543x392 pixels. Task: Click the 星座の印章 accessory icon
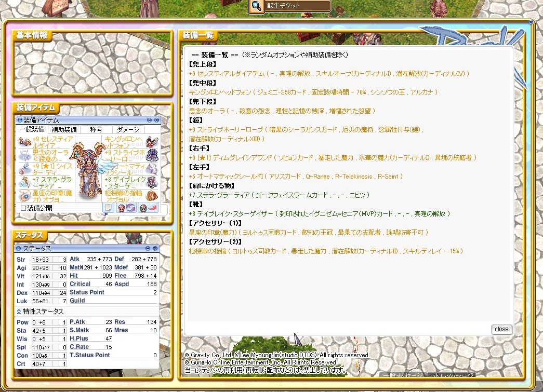click(24, 196)
